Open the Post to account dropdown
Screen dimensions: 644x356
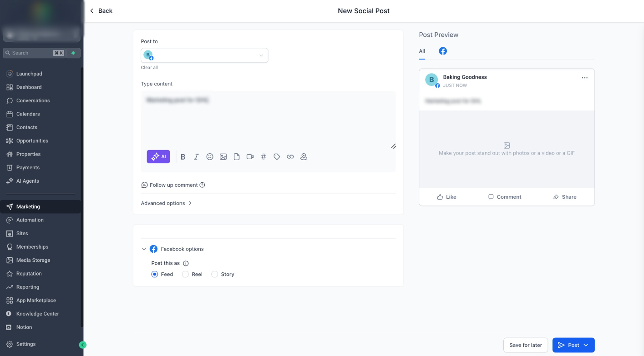pos(204,55)
